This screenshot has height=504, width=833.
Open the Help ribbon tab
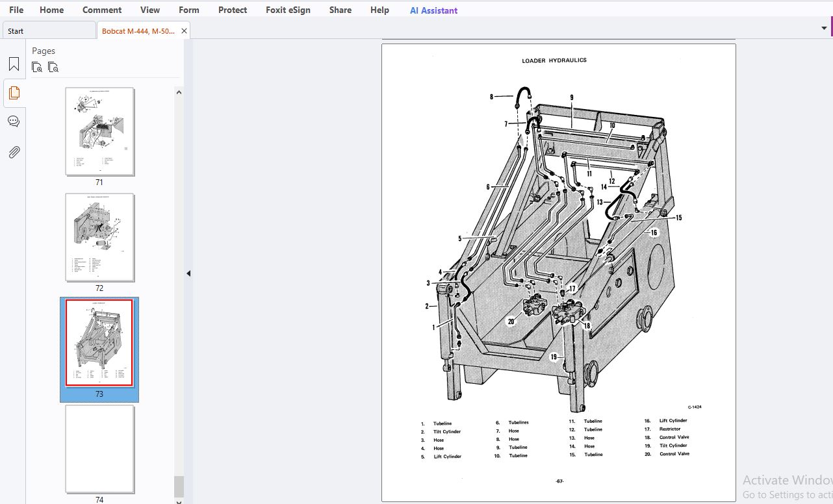tap(379, 10)
